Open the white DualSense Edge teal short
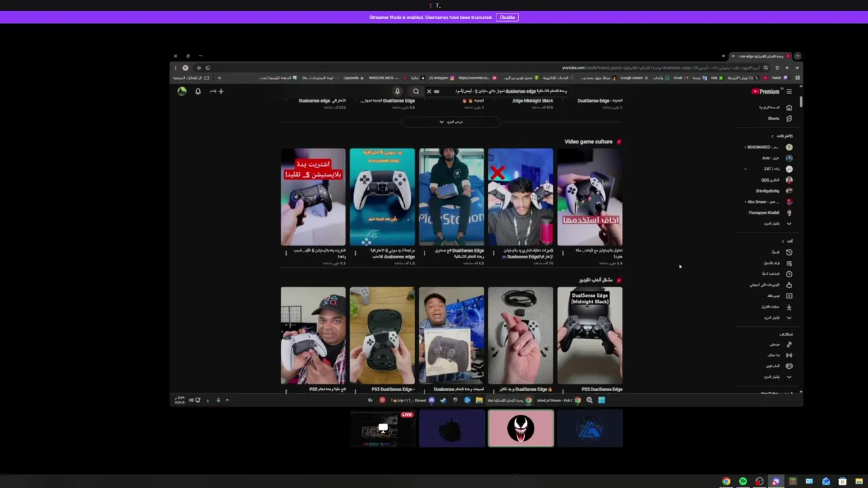Image resolution: width=868 pixels, height=488 pixels. click(x=382, y=197)
